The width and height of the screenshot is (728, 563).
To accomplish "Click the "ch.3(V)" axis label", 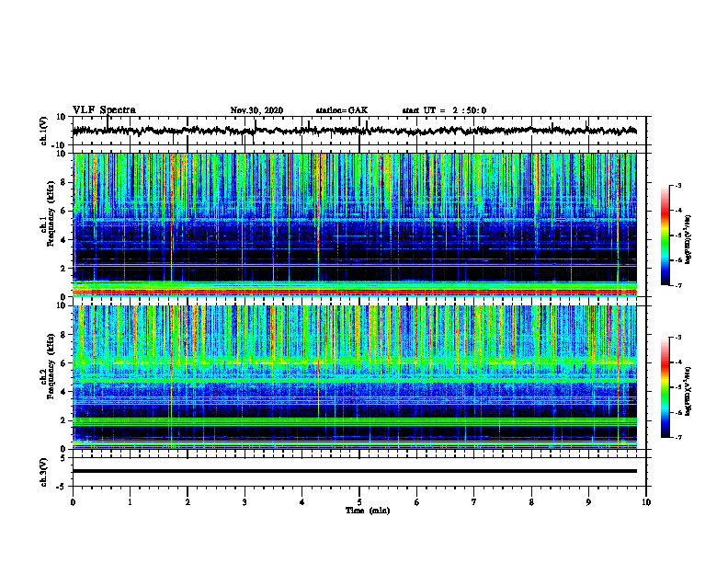I will click(x=43, y=473).
